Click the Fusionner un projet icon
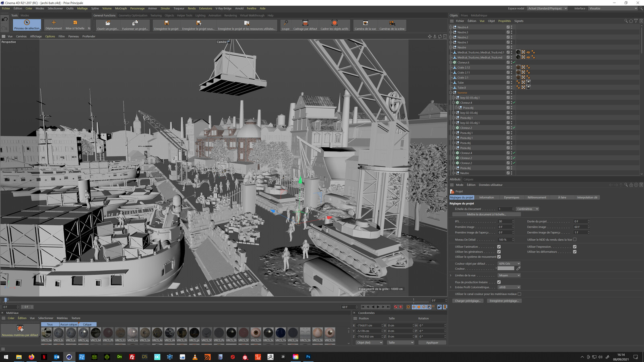Viewport: 644px width, 362px height. point(135,25)
